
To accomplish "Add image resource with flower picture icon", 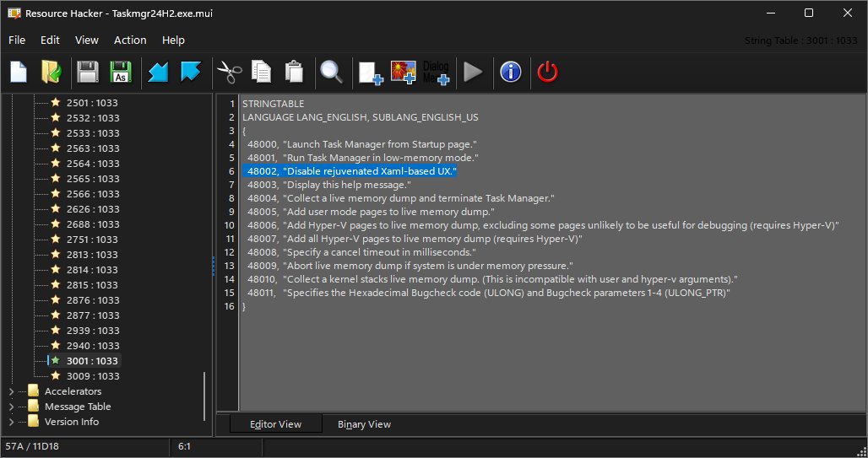I will click(x=404, y=72).
